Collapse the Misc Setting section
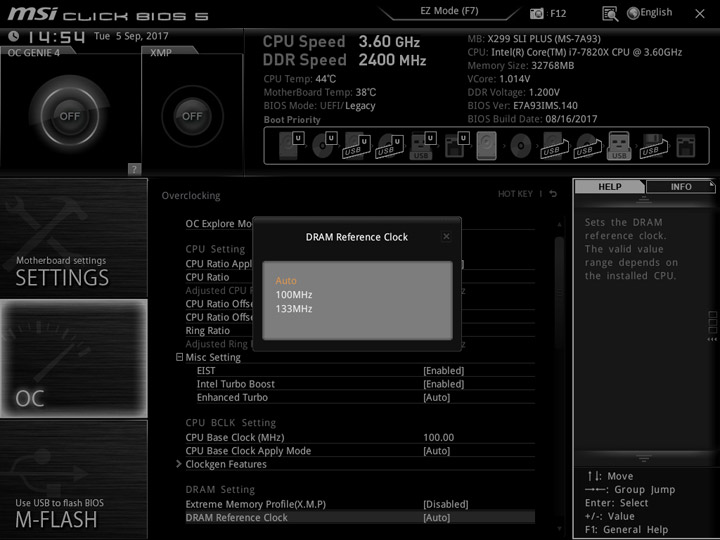Viewport: 720px width, 540px height. [180, 357]
